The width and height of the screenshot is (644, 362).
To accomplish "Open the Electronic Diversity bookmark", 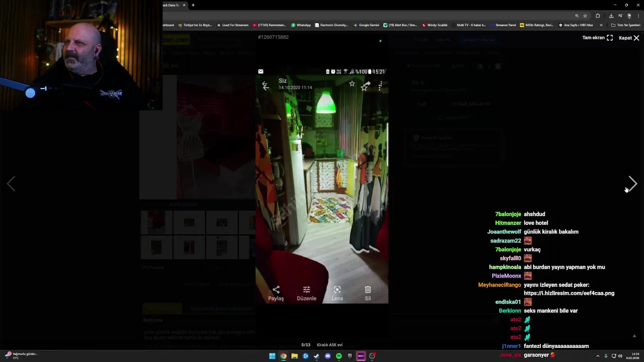I will [x=331, y=25].
